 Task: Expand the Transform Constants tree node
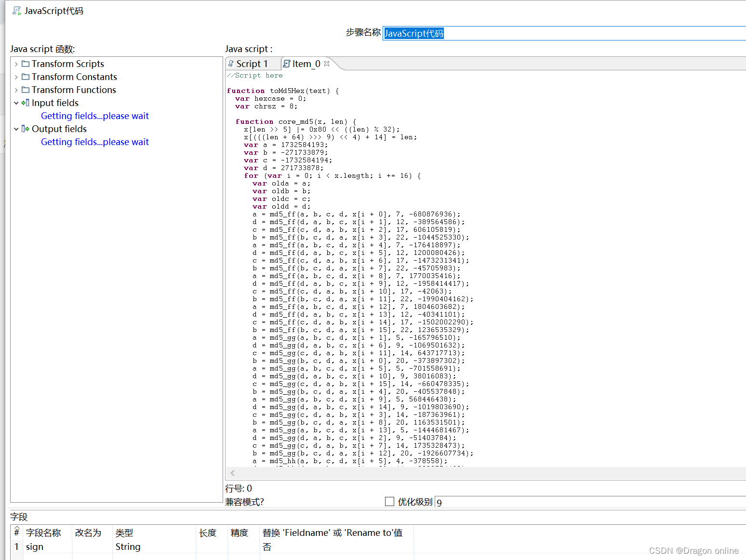(x=16, y=77)
